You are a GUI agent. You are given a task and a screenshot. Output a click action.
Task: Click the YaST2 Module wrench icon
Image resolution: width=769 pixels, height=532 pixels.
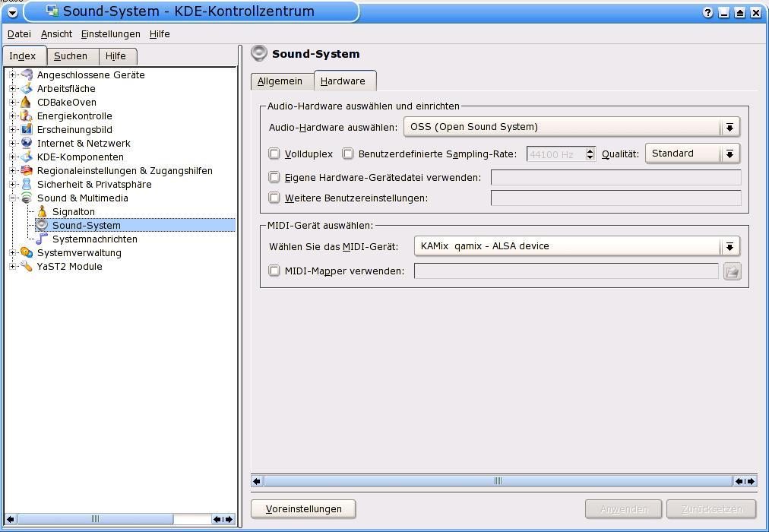click(x=26, y=267)
